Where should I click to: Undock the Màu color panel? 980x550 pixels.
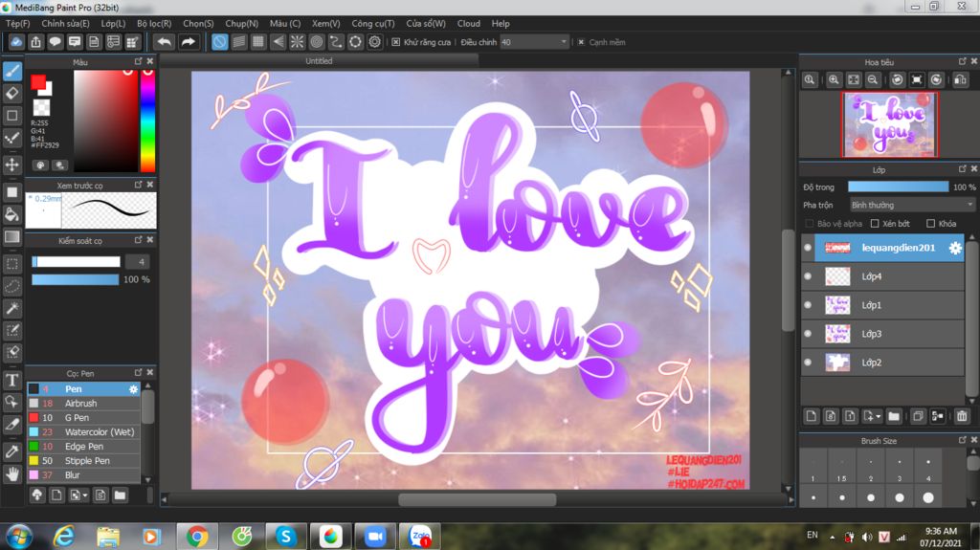(138, 61)
